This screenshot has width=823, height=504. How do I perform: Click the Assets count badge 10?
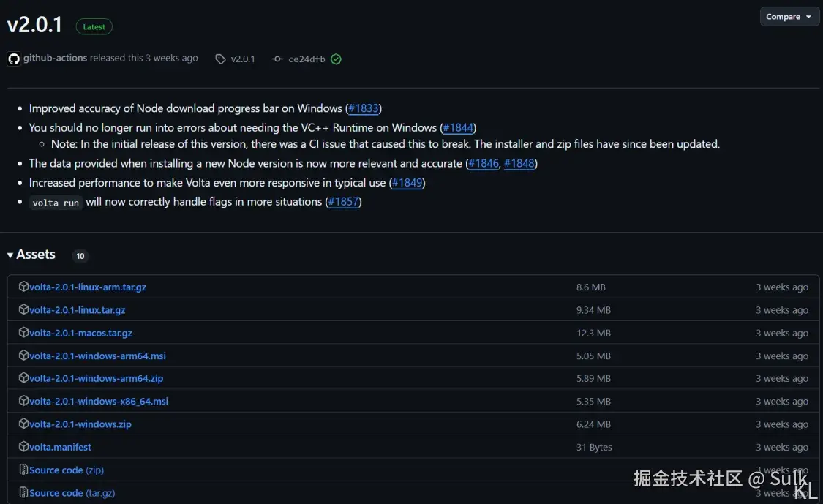pyautogui.click(x=80, y=256)
